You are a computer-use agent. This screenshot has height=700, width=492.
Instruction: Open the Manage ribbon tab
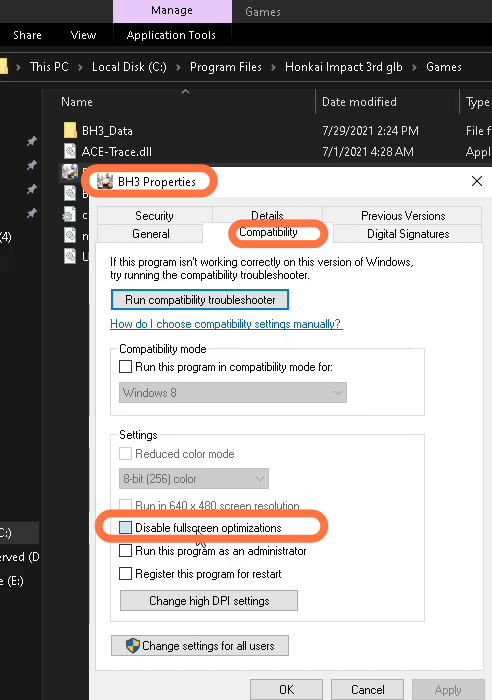click(x=172, y=11)
